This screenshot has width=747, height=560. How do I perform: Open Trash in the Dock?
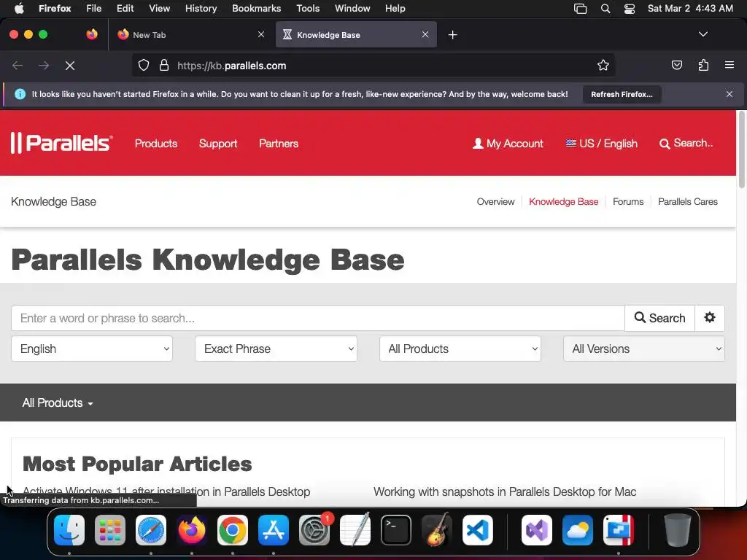pos(678,530)
